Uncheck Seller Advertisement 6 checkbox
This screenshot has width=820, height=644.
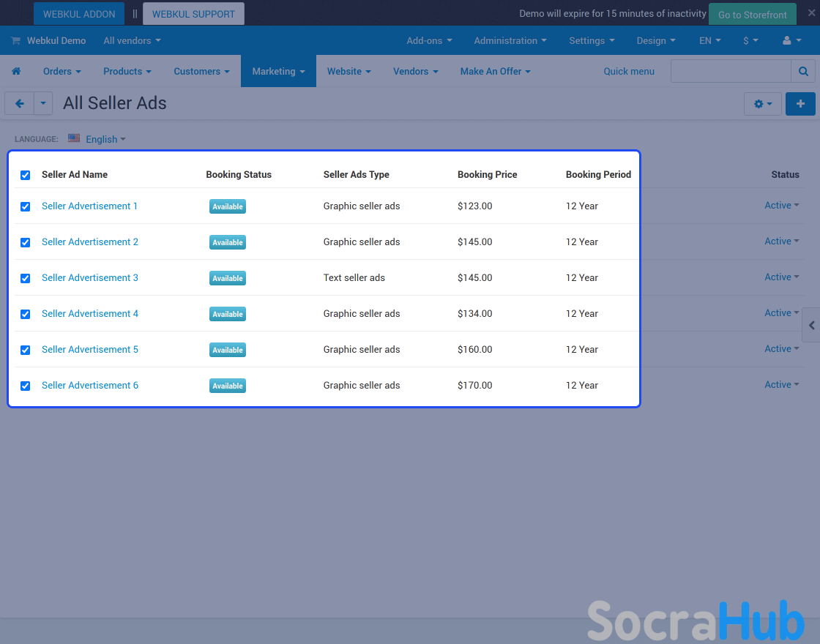[26, 386]
